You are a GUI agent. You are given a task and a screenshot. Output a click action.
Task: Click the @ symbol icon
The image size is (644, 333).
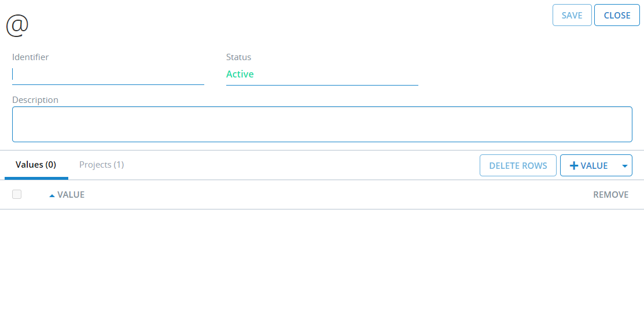[x=17, y=25]
